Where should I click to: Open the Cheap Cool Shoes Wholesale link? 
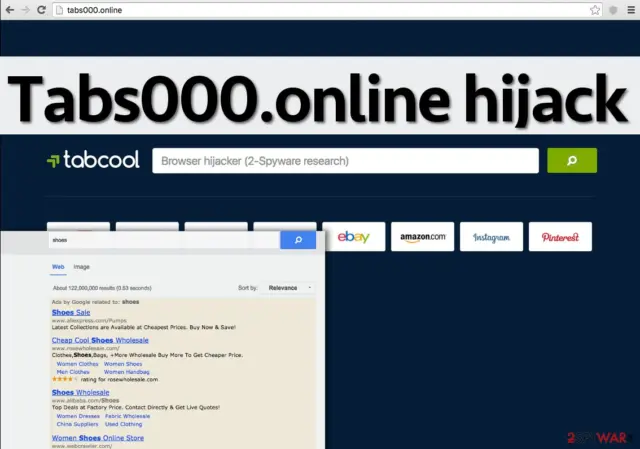point(100,340)
